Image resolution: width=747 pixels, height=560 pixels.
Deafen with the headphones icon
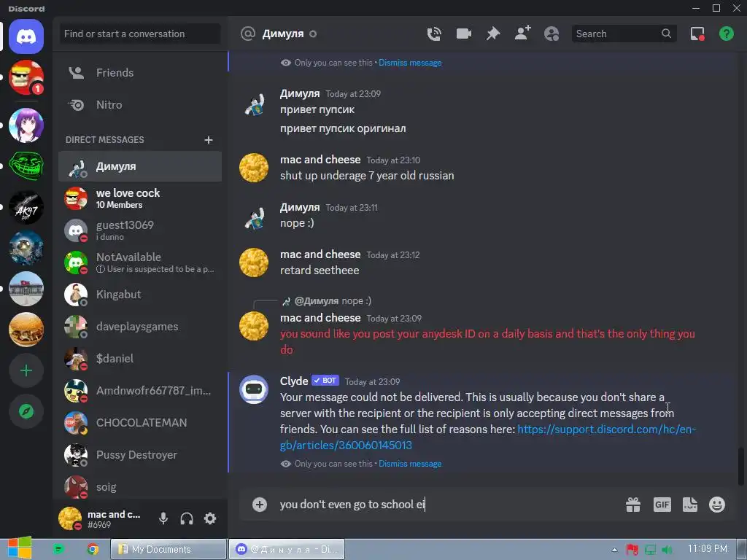[187, 518]
